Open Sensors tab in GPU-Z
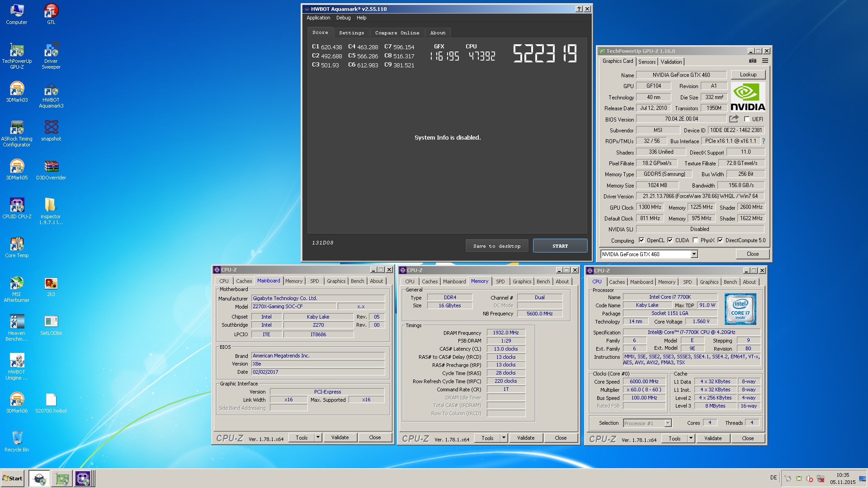Viewport: 868px width, 488px height. click(x=647, y=62)
